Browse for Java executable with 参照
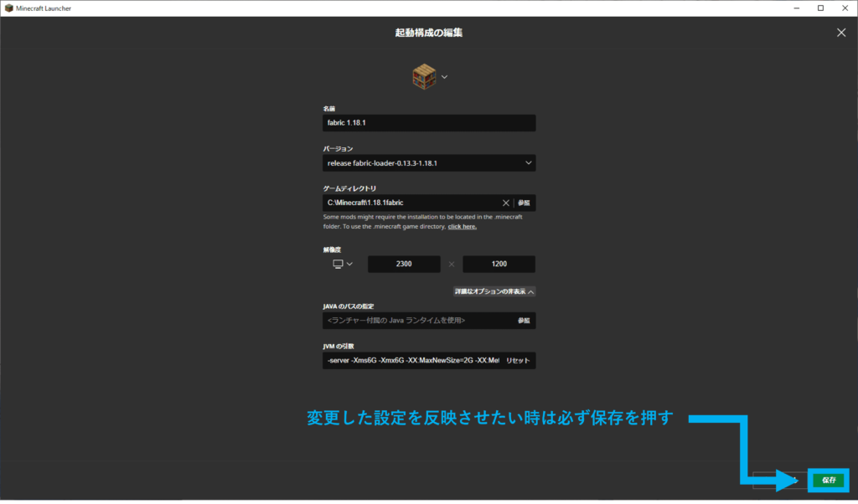The width and height of the screenshot is (858, 504). (x=525, y=321)
